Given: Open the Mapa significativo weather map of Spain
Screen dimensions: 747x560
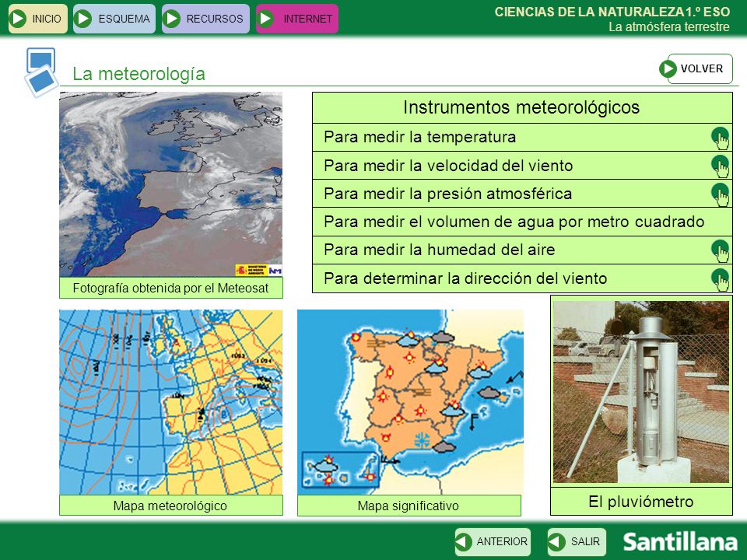Looking at the screenshot, I should click(x=410, y=402).
